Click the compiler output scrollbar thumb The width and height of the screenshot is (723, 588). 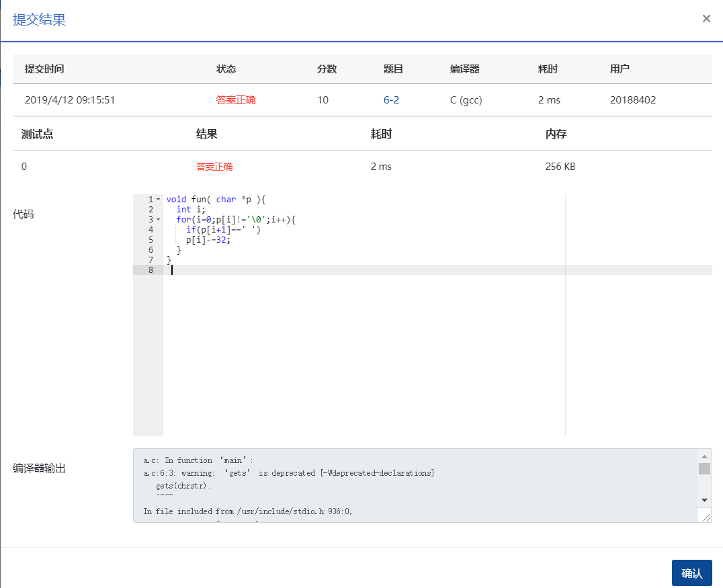pyautogui.click(x=704, y=468)
